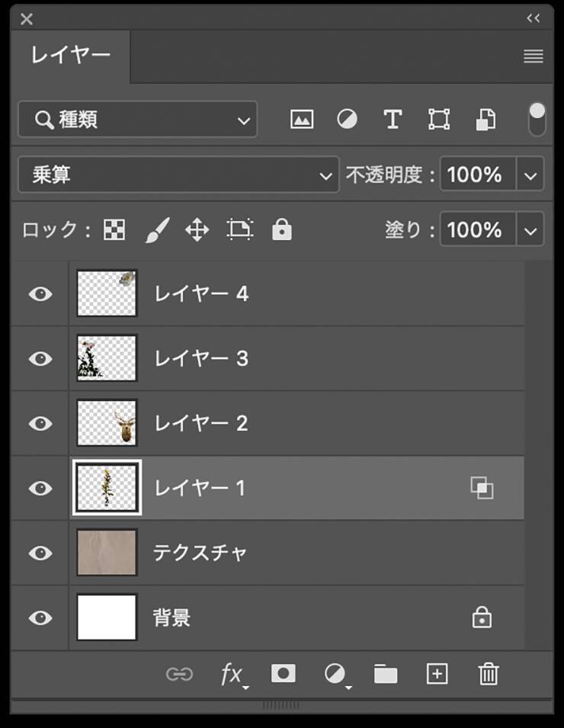The image size is (564, 728).
Task: Lock image pixels with the brush icon
Action: (156, 230)
